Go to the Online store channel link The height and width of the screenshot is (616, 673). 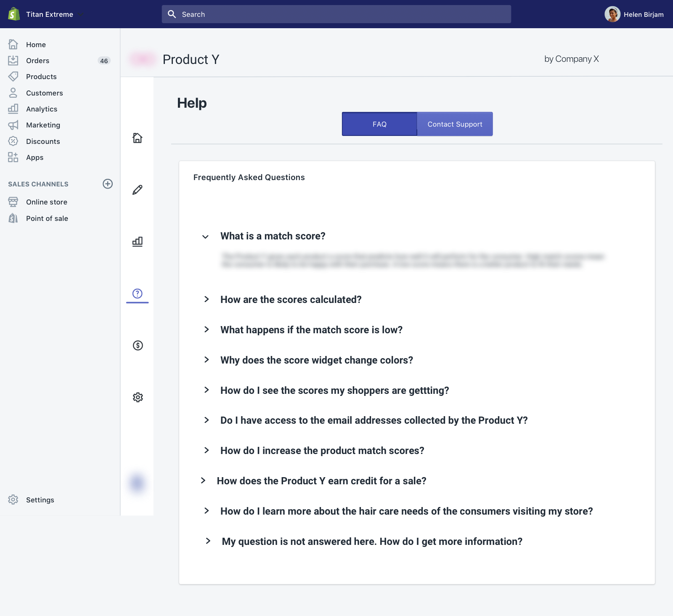click(x=47, y=202)
